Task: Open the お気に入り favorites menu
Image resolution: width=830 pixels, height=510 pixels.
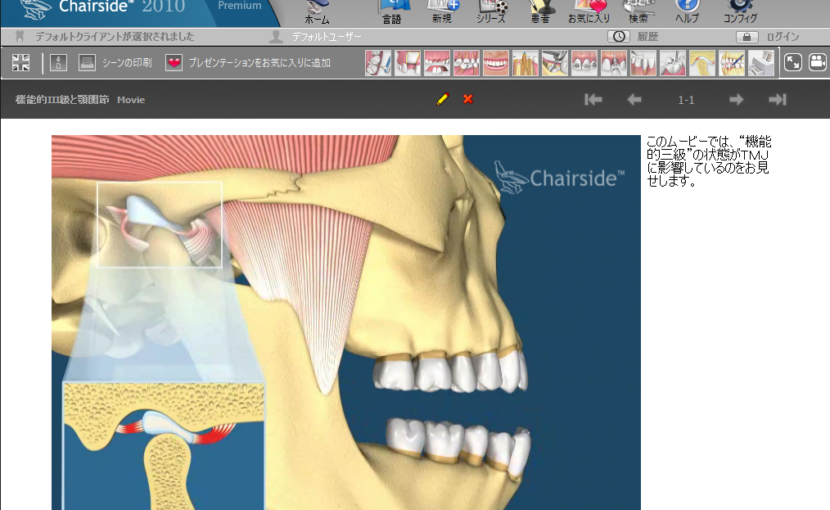Action: pyautogui.click(x=589, y=13)
